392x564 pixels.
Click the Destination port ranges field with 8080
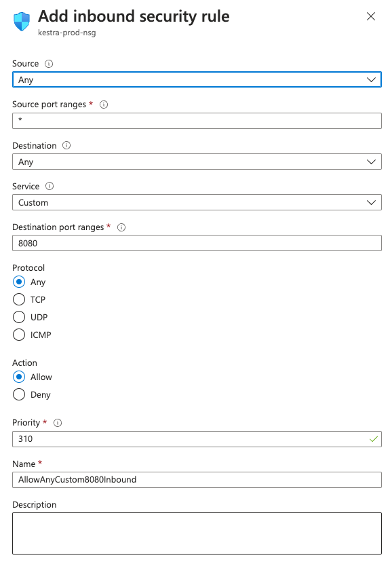pyautogui.click(x=197, y=243)
